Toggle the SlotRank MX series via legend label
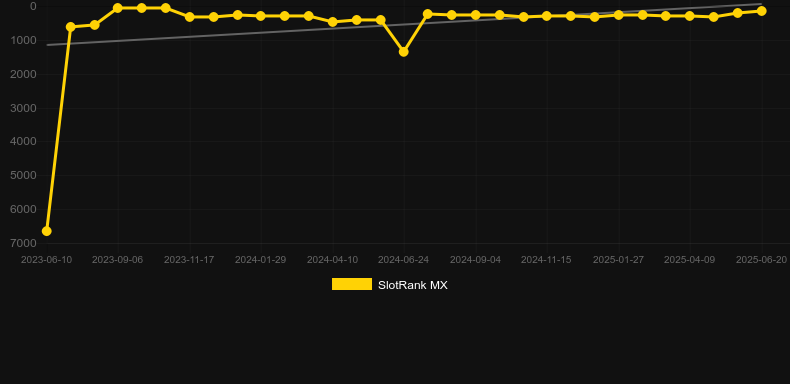Screen dimensions: 790x384 tap(413, 285)
